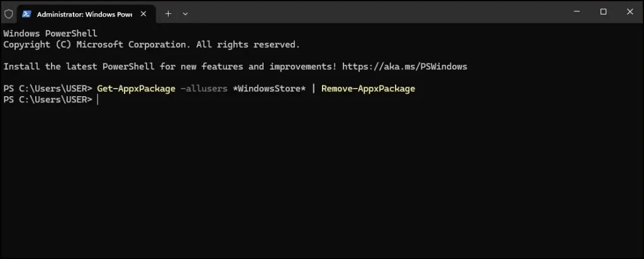Select the Administrator: Windows PowerShell tab
This screenshot has height=259, width=644.
[x=86, y=14]
